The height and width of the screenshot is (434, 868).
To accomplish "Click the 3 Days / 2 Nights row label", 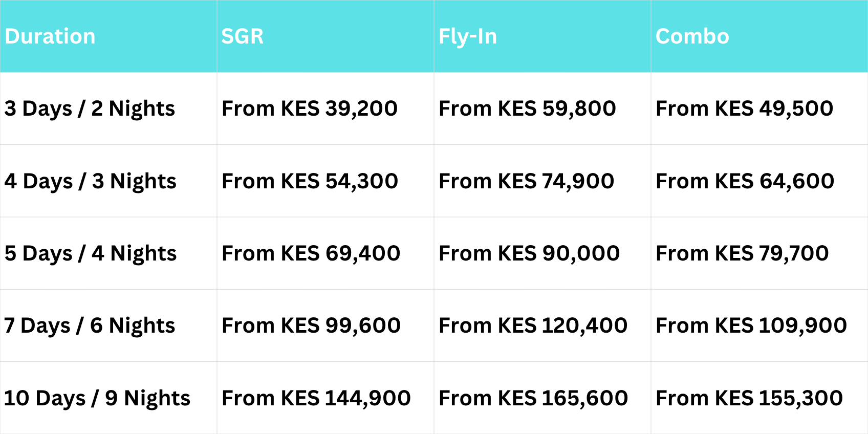I will pyautogui.click(x=90, y=108).
